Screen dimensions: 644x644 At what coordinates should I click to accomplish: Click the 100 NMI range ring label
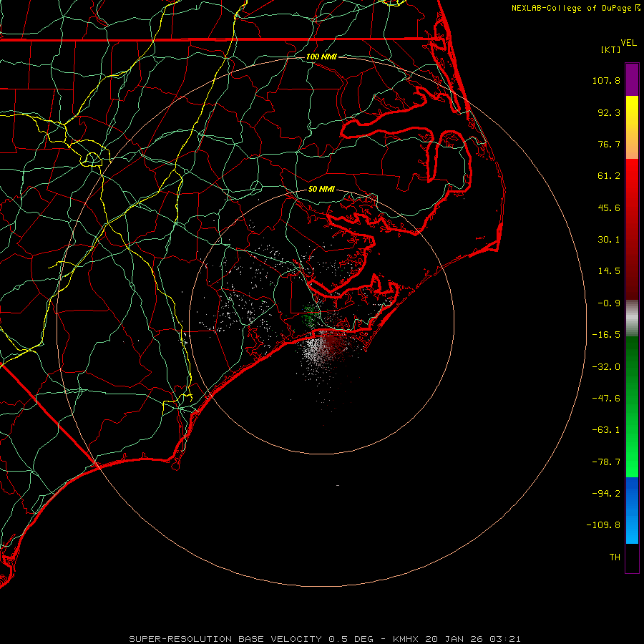click(321, 57)
